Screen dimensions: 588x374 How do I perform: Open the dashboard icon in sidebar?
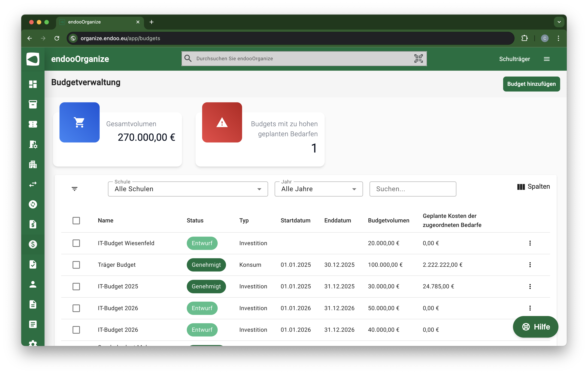tap(33, 84)
